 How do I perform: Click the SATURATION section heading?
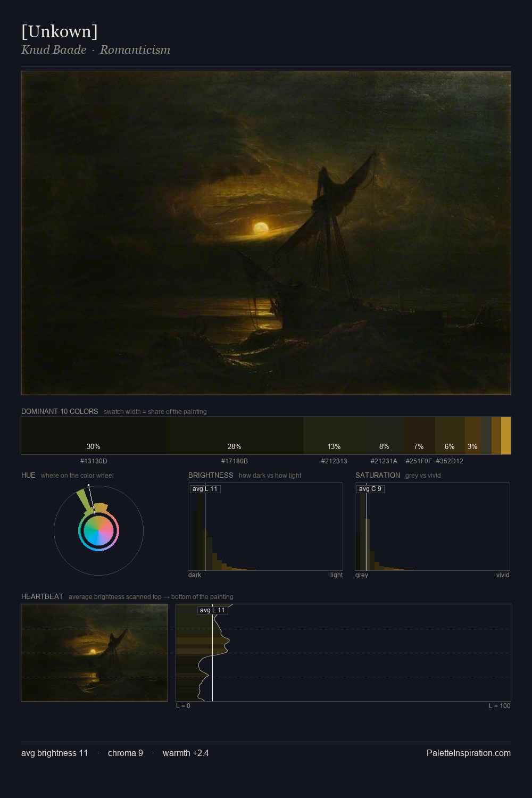(x=378, y=475)
